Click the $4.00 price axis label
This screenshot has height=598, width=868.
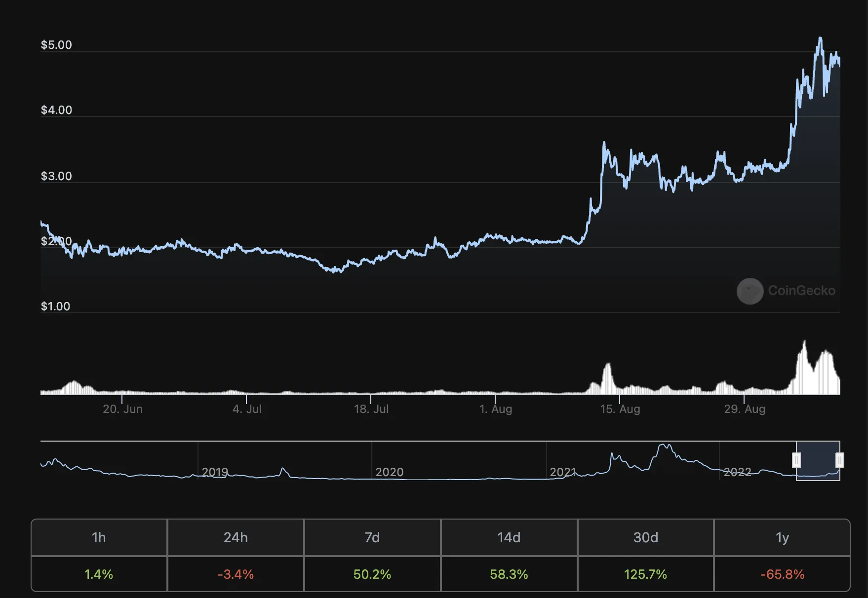tap(56, 110)
